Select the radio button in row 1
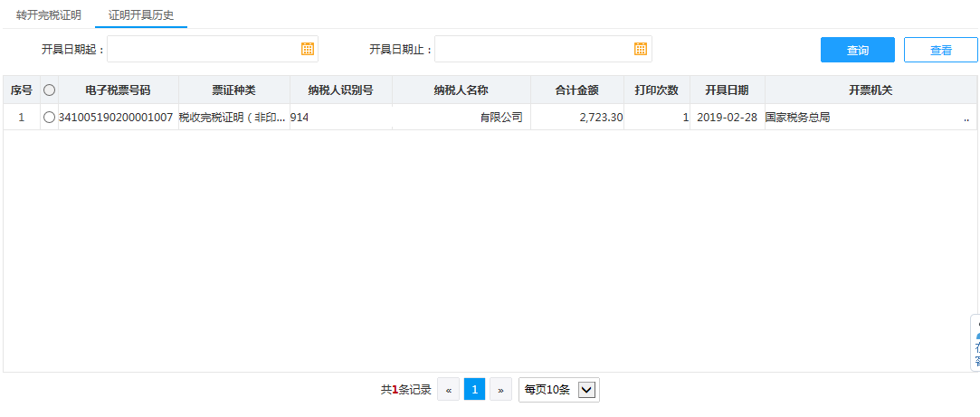The width and height of the screenshot is (980, 417). tap(49, 118)
